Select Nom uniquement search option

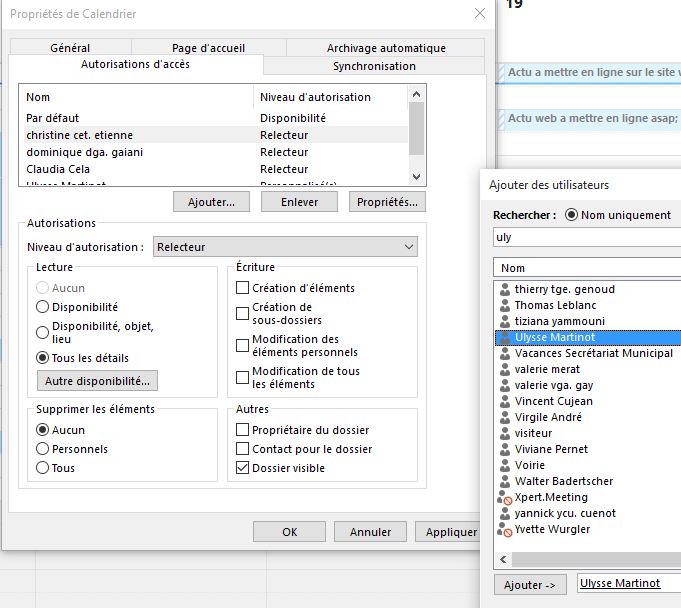pyautogui.click(x=572, y=215)
